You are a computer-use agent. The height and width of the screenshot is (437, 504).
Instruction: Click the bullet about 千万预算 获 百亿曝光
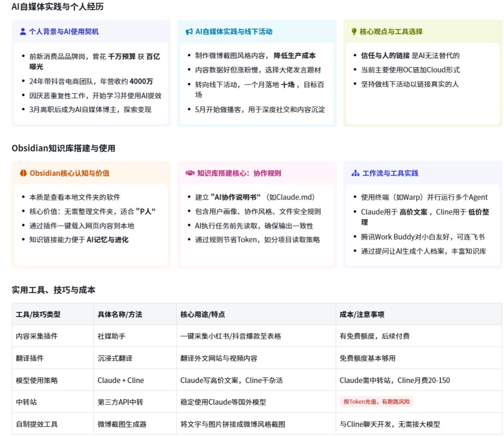point(94,61)
